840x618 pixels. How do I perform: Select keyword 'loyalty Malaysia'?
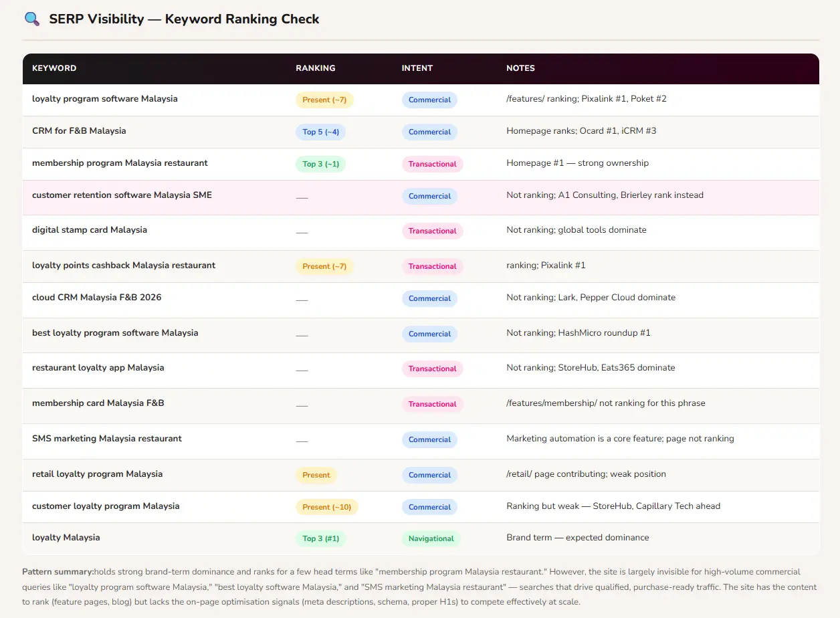66,538
